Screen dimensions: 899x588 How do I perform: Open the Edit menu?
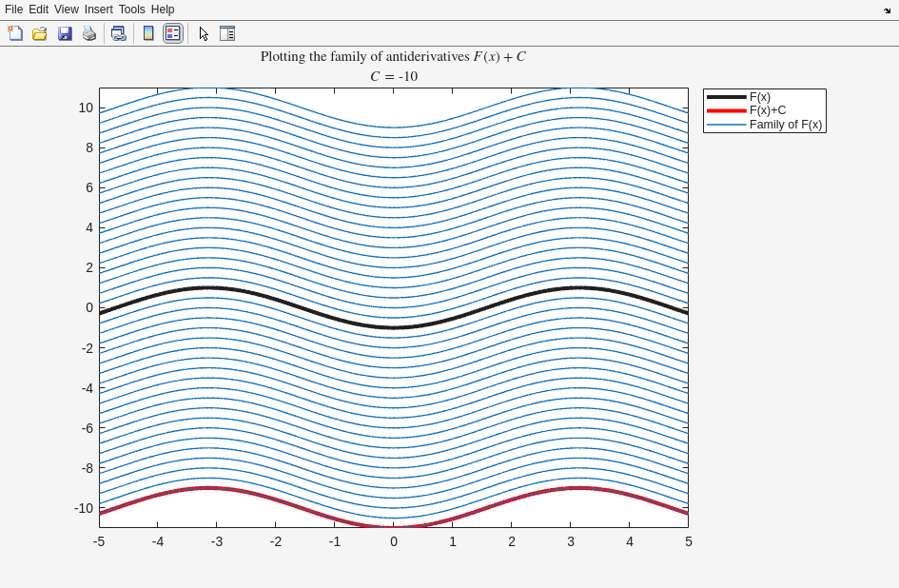point(38,10)
